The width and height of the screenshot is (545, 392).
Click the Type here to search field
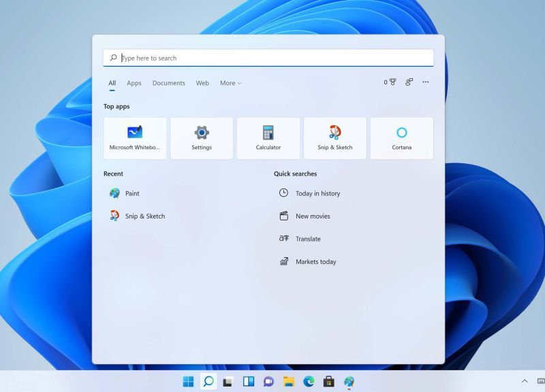click(x=268, y=58)
